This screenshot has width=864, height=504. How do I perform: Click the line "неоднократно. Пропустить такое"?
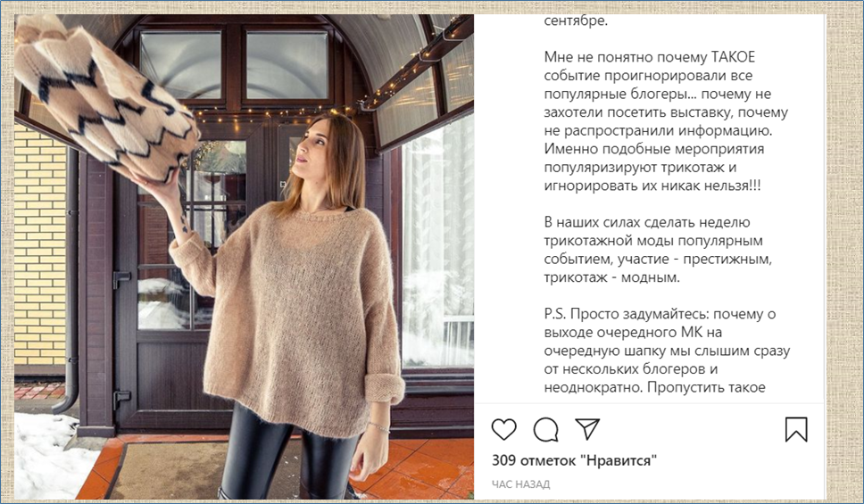point(654,387)
